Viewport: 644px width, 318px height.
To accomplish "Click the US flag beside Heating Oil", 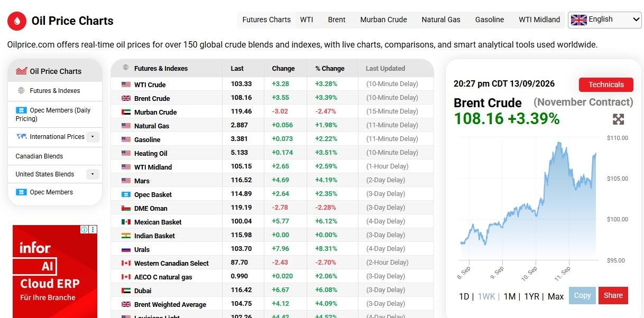I will click(x=126, y=153).
